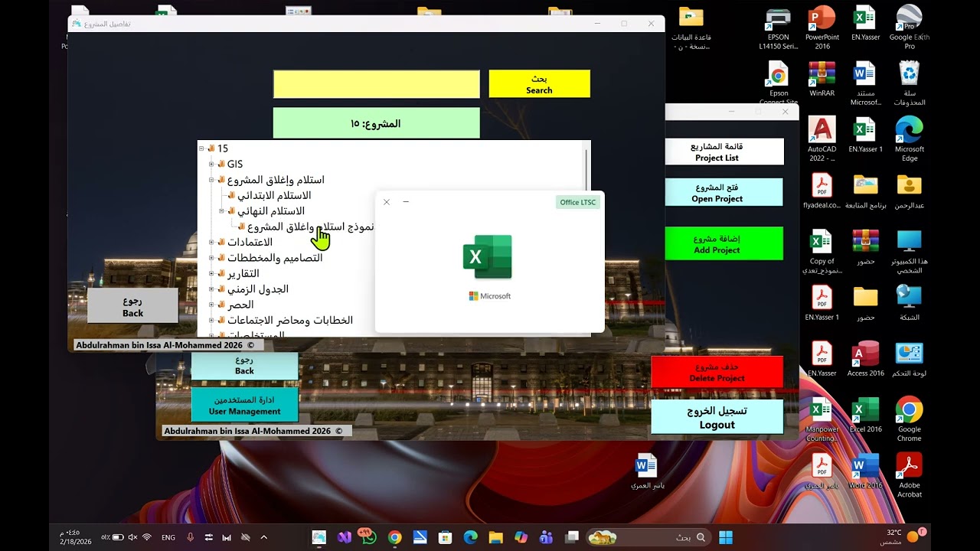The width and height of the screenshot is (980, 551).
Task: Expand the التقارير tree node
Action: tap(211, 273)
